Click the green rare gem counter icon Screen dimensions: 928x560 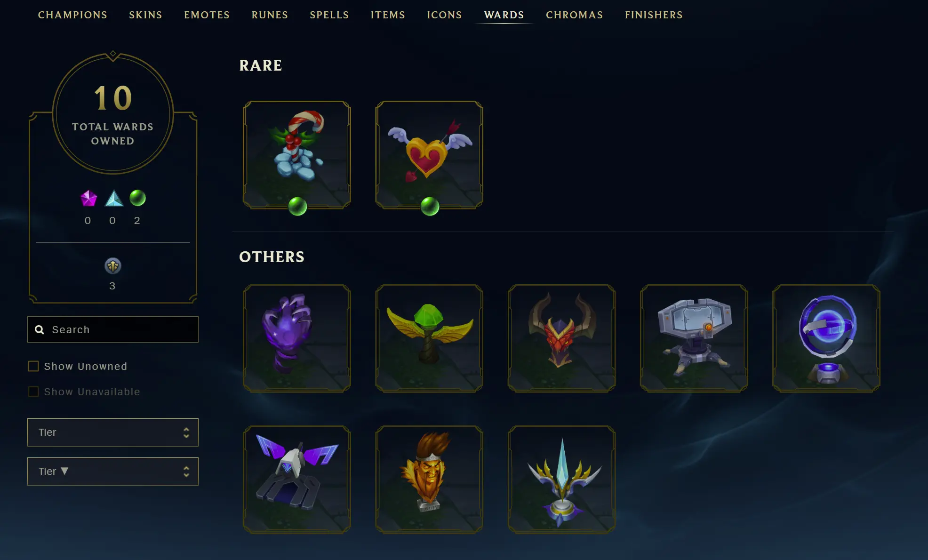pyautogui.click(x=137, y=198)
